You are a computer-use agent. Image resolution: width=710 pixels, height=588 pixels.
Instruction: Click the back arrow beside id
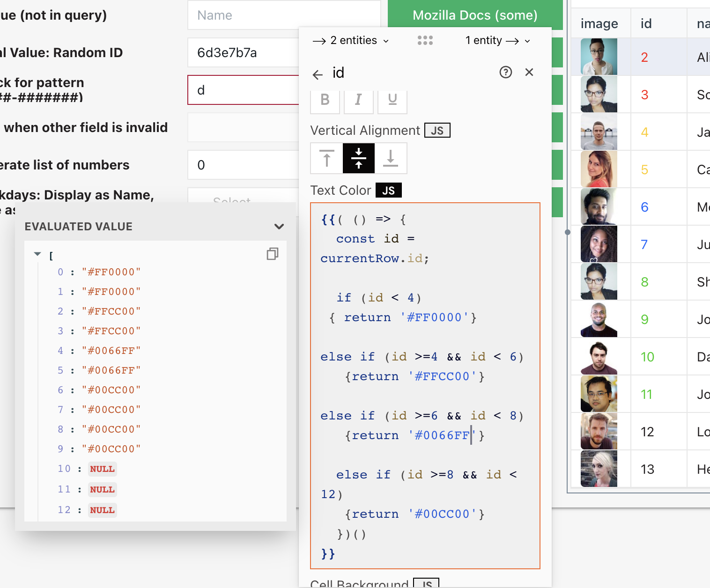point(318,74)
